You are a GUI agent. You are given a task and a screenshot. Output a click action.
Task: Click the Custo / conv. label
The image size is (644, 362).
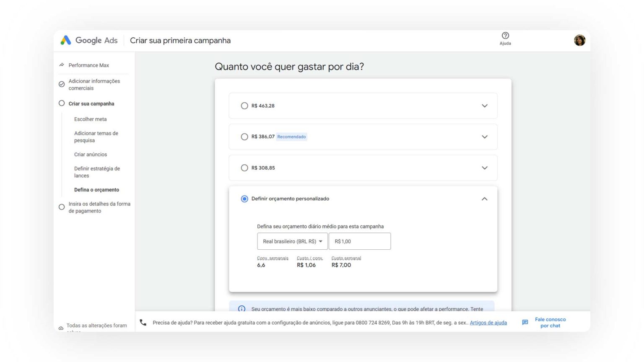[x=309, y=258]
